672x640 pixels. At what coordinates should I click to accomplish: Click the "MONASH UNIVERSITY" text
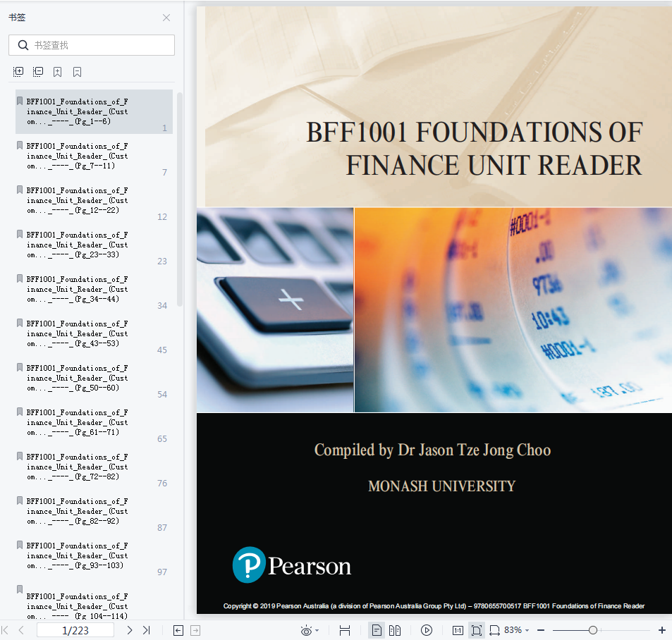[x=442, y=486]
